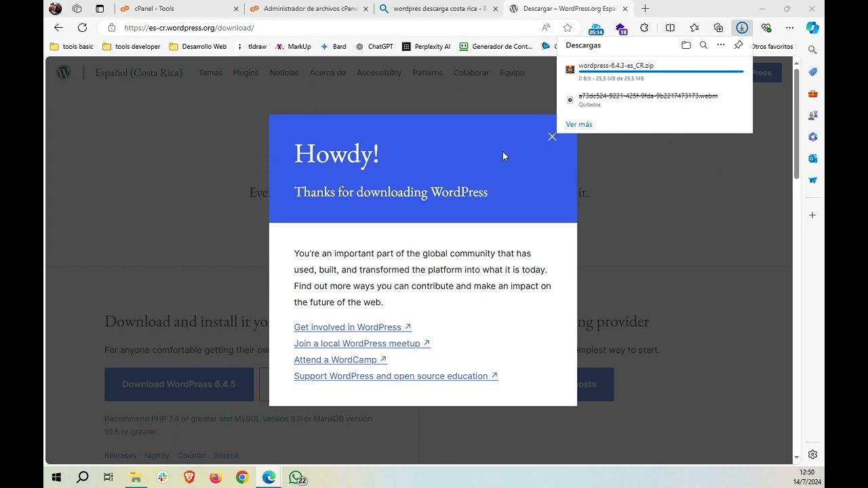The height and width of the screenshot is (488, 868).
Task: Switch to Administrador de archivos cPanel tab
Action: click(x=309, y=9)
